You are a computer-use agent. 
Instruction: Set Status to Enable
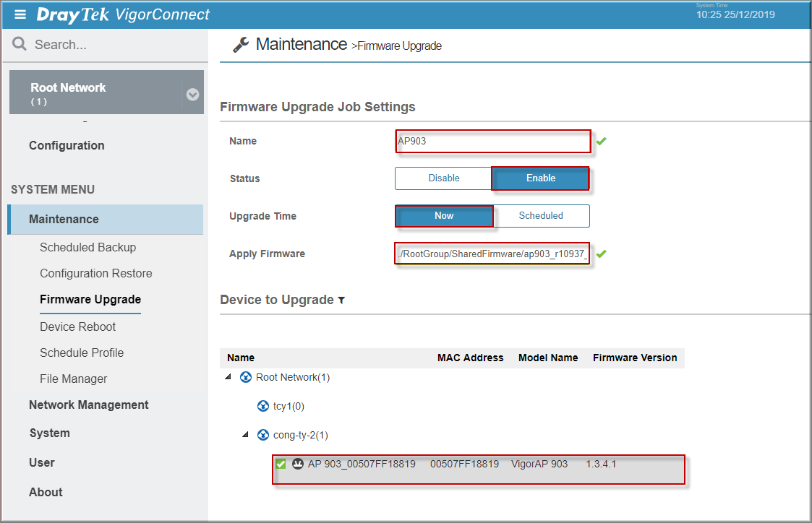point(541,178)
